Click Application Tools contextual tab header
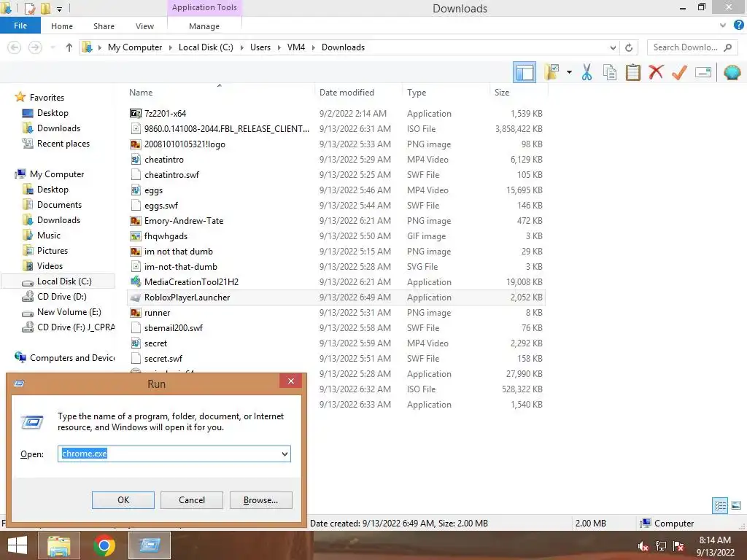Image resolution: width=747 pixels, height=560 pixels. click(204, 7)
